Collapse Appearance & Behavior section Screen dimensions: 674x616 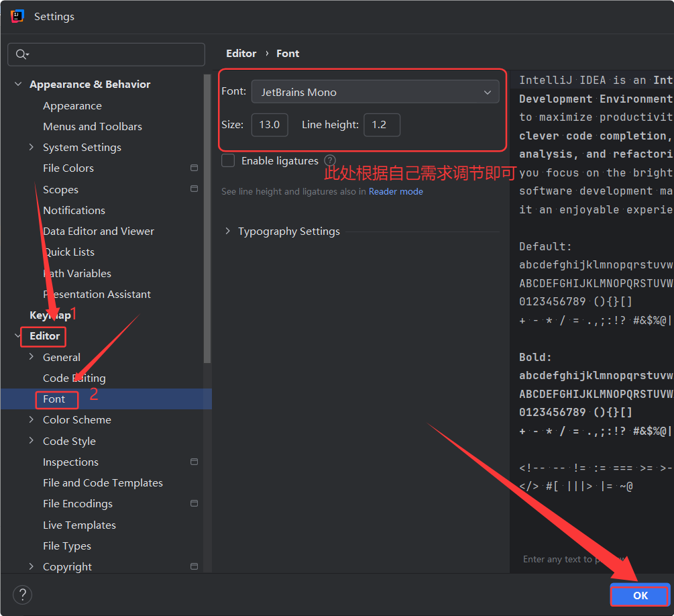[18, 84]
